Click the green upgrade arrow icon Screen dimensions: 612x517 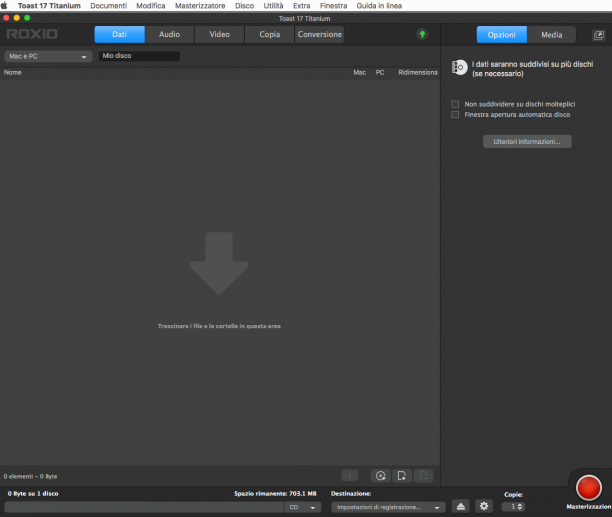tap(422, 34)
